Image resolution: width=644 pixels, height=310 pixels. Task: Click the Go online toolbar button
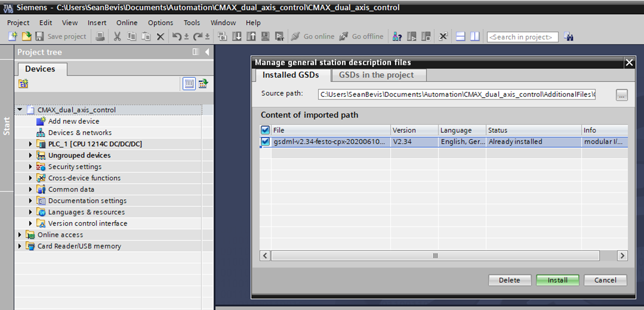click(x=312, y=36)
